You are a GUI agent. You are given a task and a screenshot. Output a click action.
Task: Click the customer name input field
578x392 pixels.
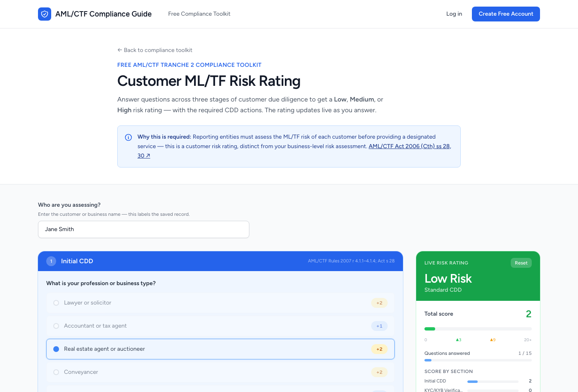click(144, 229)
